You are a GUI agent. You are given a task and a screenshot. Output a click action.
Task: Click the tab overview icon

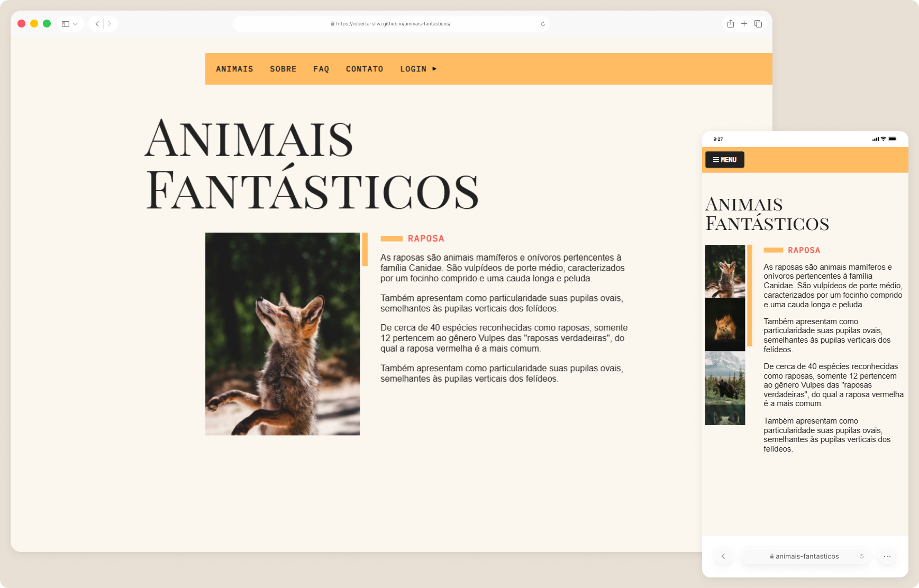[758, 24]
